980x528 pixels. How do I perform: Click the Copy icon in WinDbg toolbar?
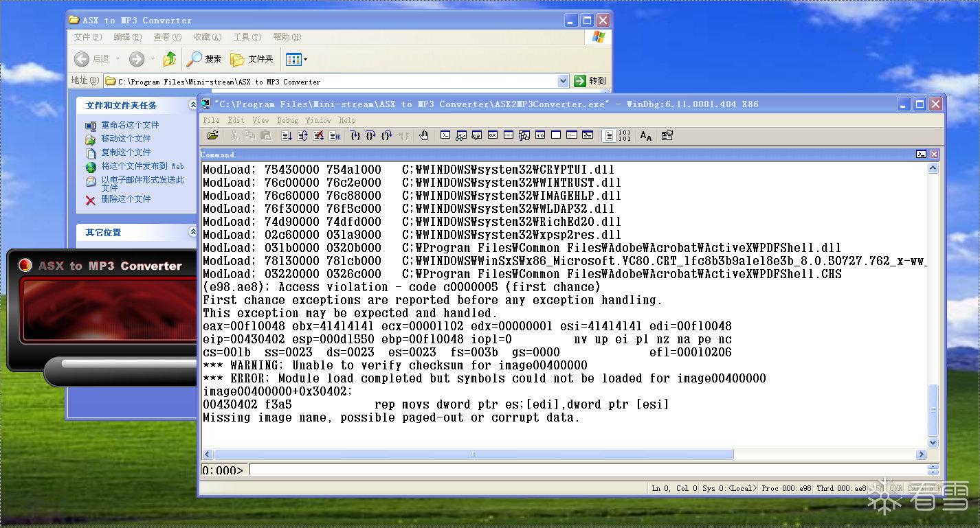tap(250, 135)
